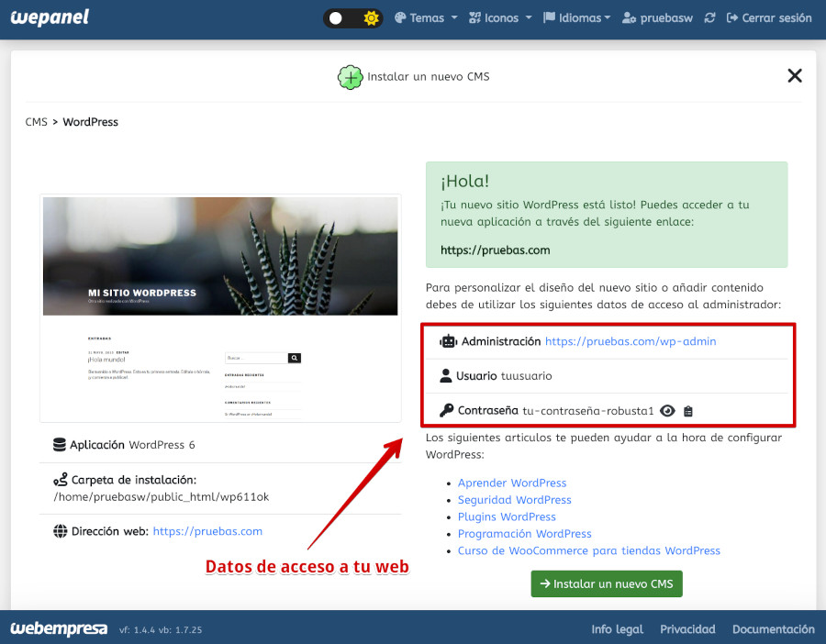Screen dimensions: 826x644
Task: Open Privacidad footer link
Action: pyautogui.click(x=687, y=629)
